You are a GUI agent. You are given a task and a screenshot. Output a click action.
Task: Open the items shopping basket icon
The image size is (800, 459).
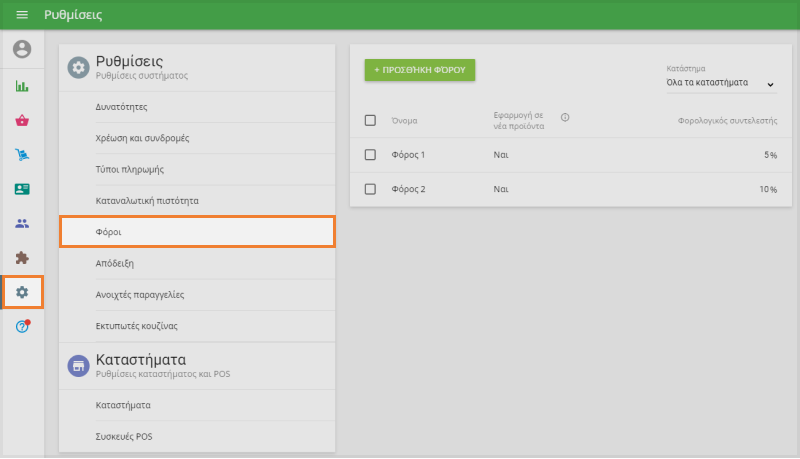point(22,121)
